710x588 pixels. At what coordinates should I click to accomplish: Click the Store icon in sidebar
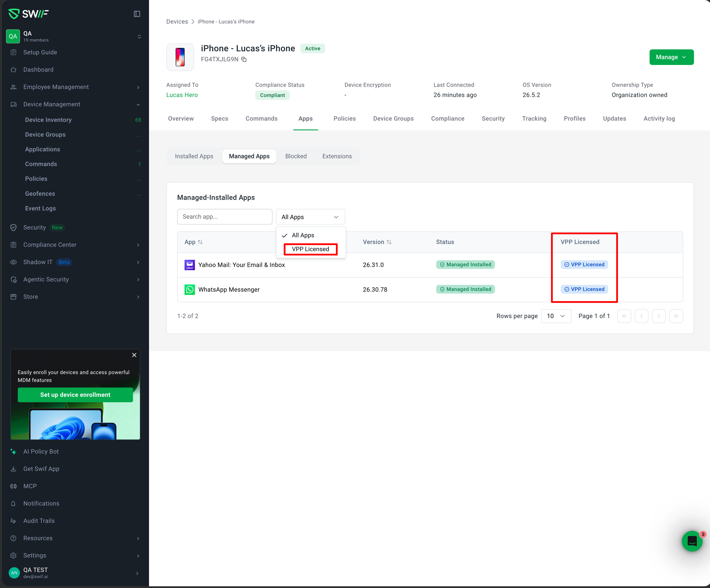(13, 297)
